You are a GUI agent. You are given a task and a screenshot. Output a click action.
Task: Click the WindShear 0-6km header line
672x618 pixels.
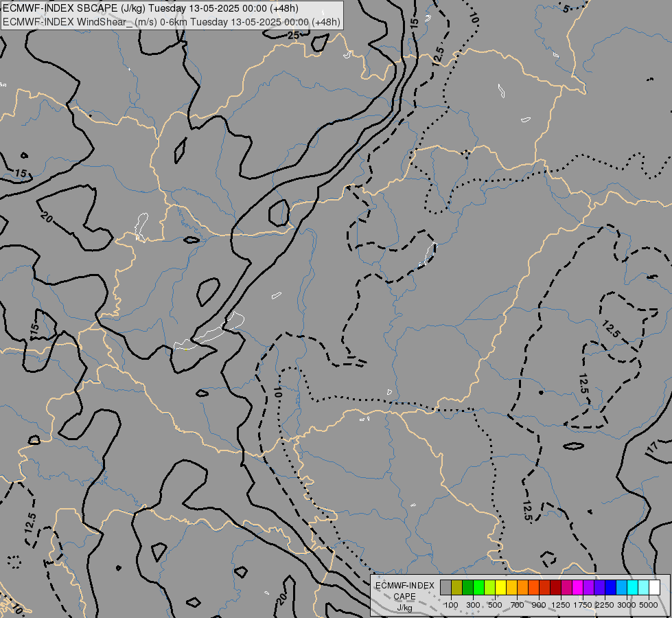click(172, 21)
